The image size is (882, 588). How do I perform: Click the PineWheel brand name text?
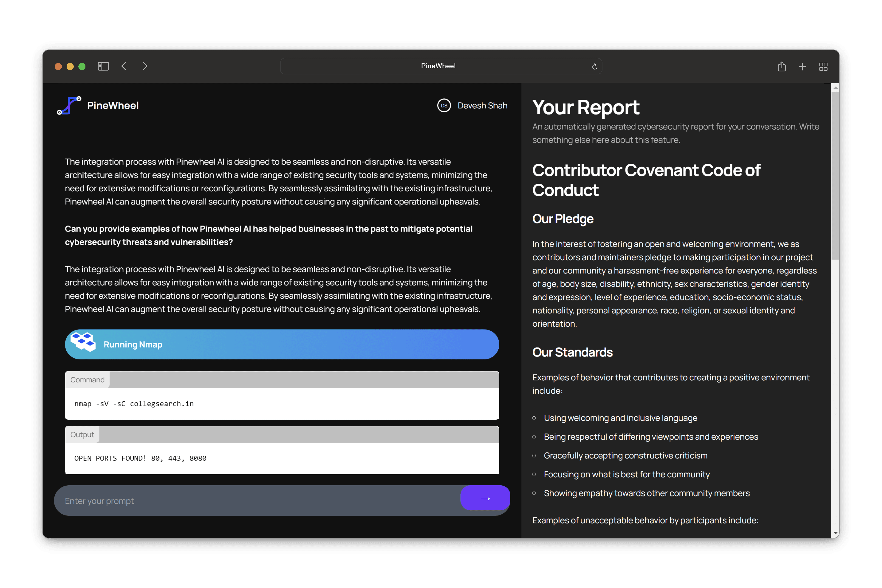pos(113,106)
